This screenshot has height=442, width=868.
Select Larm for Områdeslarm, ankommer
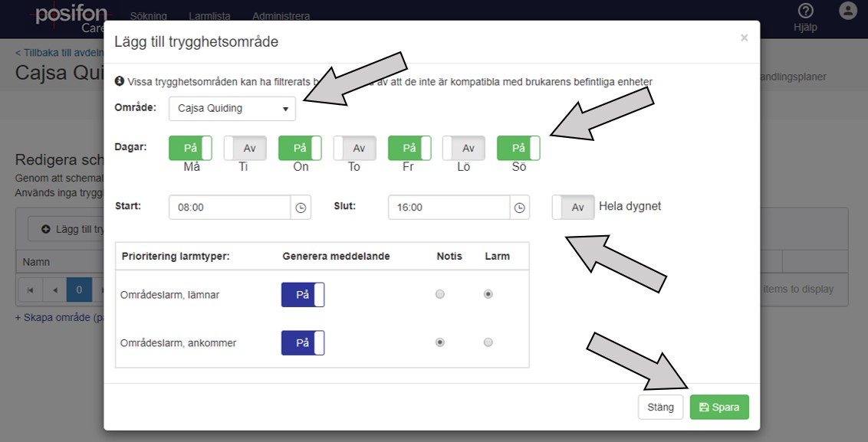488,342
